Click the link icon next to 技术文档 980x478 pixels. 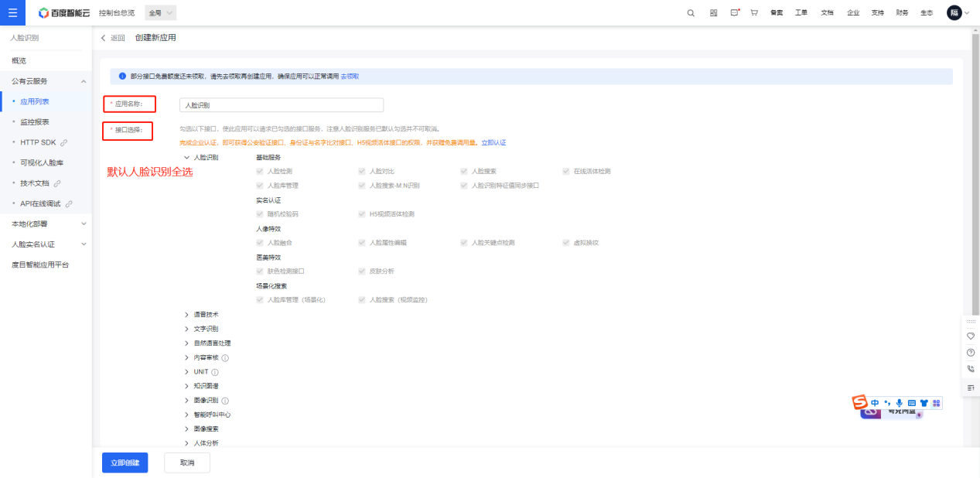(x=57, y=183)
